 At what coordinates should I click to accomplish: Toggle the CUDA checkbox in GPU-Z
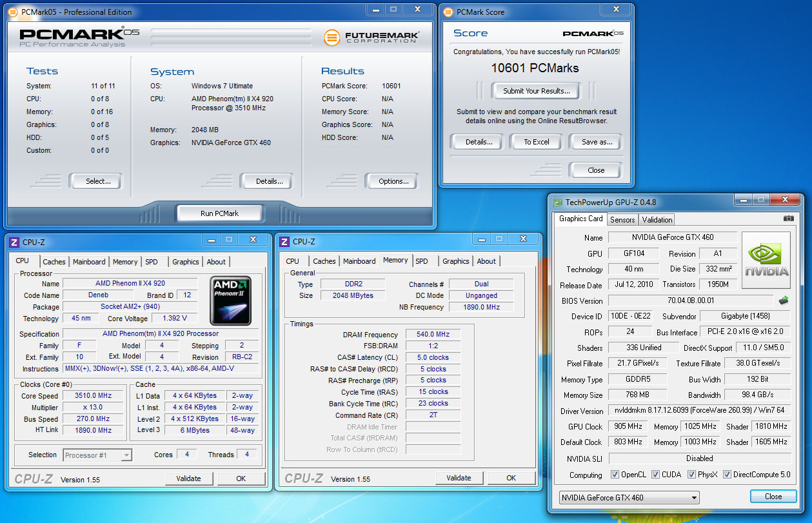tap(655, 475)
